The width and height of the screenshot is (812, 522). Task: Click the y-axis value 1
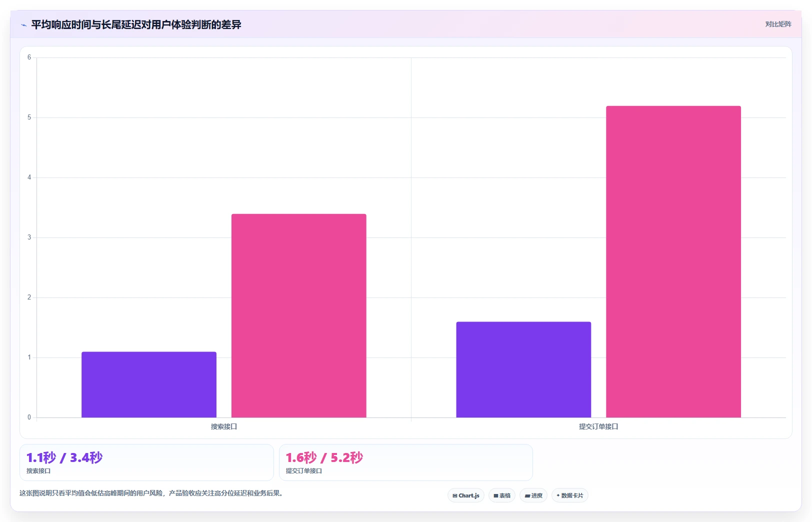(x=29, y=357)
